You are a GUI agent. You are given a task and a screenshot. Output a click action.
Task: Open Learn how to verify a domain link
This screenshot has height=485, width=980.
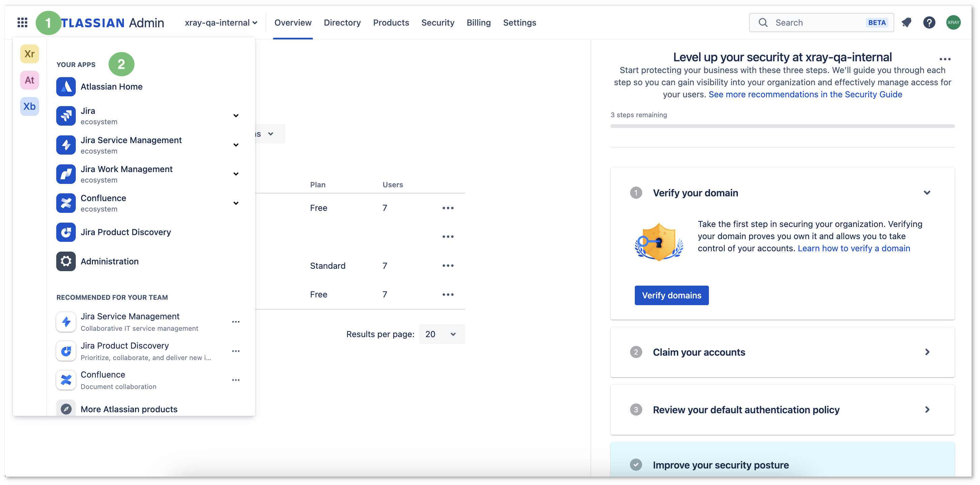click(x=854, y=249)
